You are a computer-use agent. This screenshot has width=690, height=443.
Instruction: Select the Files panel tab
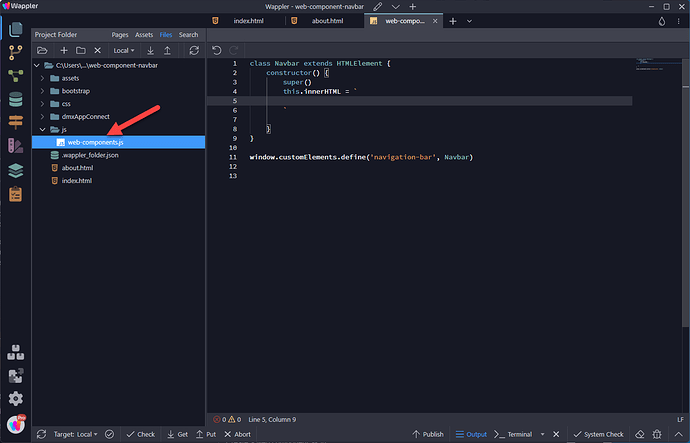point(166,35)
